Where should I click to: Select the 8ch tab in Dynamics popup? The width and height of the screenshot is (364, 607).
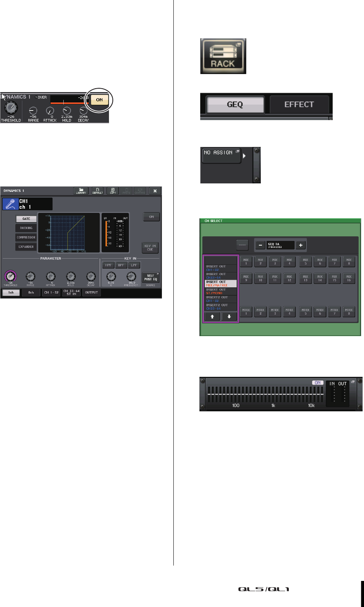pyautogui.click(x=31, y=292)
